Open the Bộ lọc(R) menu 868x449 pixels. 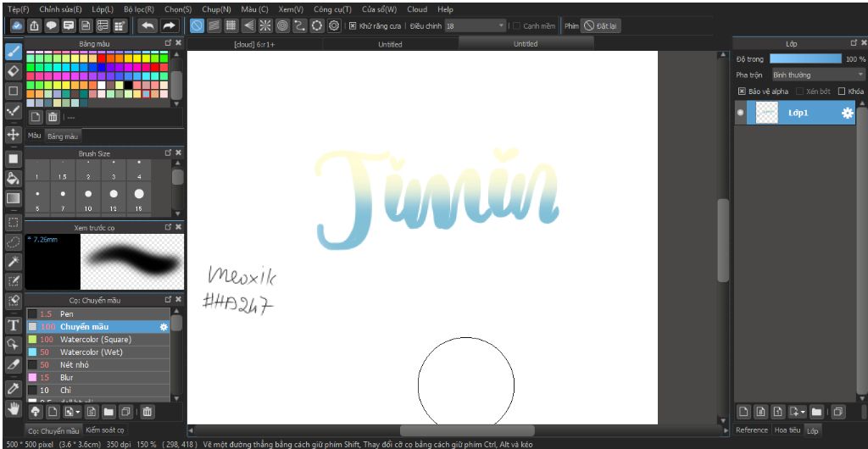(x=139, y=9)
